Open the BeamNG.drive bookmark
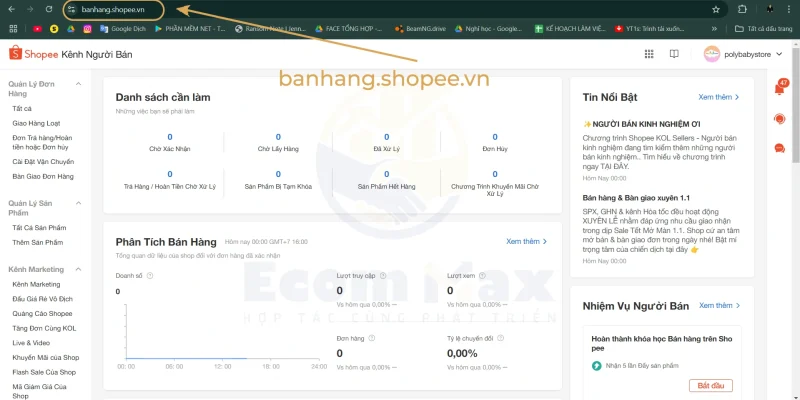800x400 pixels. (x=420, y=29)
